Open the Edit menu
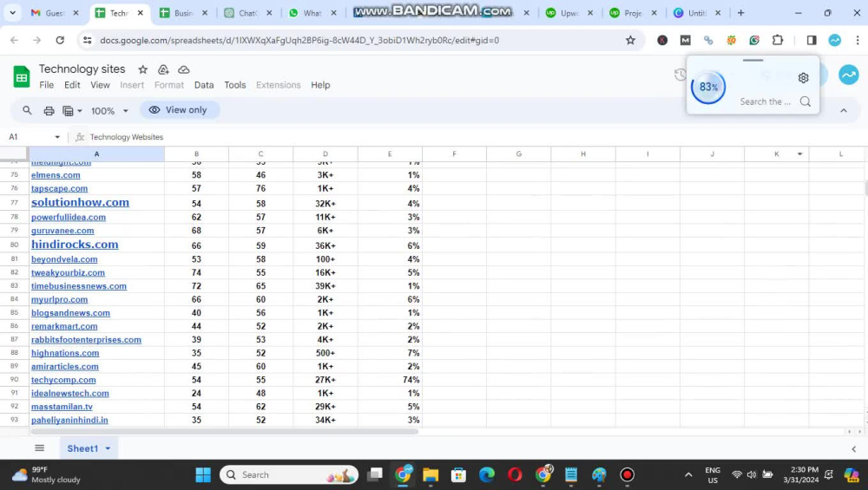The image size is (868, 490). [x=72, y=85]
